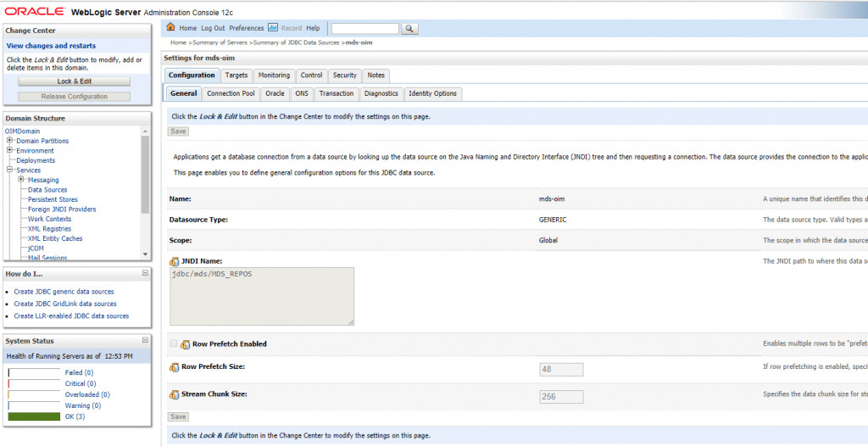Click the icon beside Stream Chunk Size
Viewport: 868px width, 447px height.
coord(175,394)
